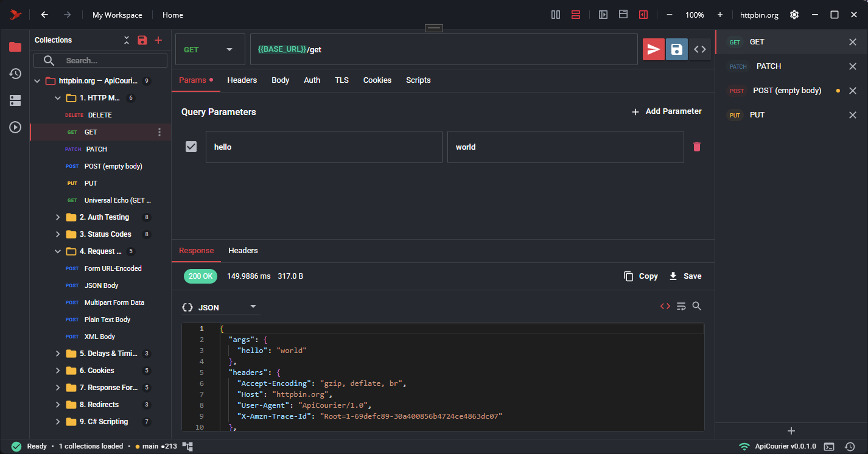Open My Workspace in the title bar
This screenshot has width=868, height=454.
point(117,15)
